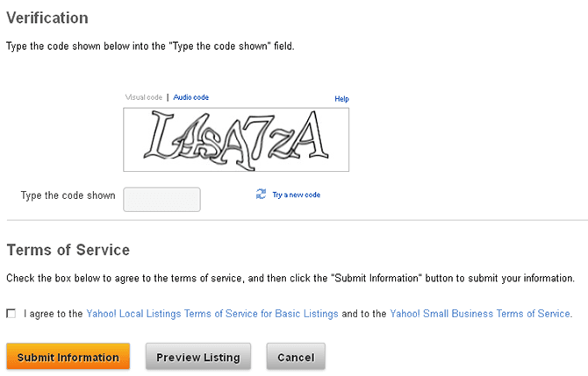Viewport: 588px width, 376px height.
Task: Click the "I agree to the" checkbox label text
Action: click(53, 313)
